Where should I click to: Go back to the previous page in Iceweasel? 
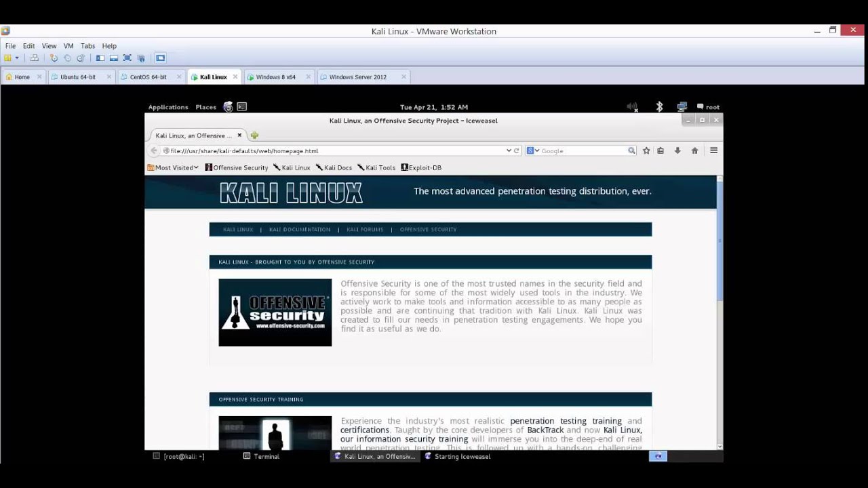(x=154, y=151)
